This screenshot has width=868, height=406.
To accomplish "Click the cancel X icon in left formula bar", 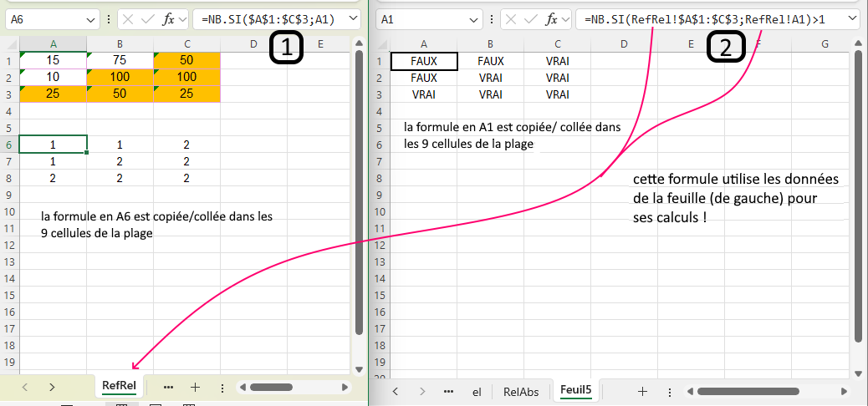I will (x=126, y=18).
